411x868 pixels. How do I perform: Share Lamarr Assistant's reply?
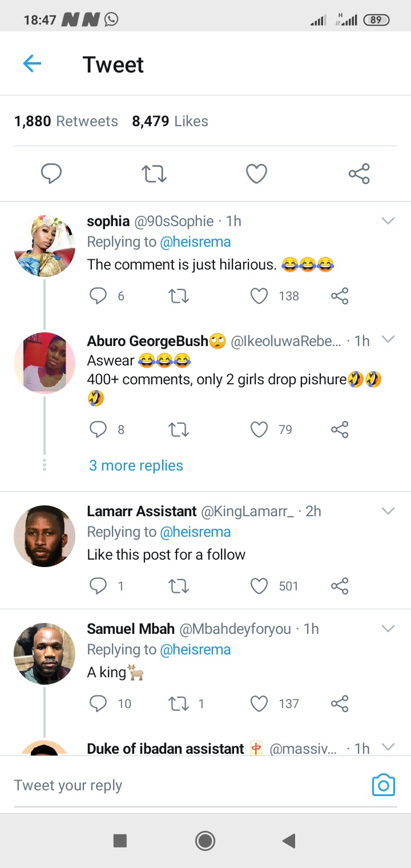click(340, 586)
